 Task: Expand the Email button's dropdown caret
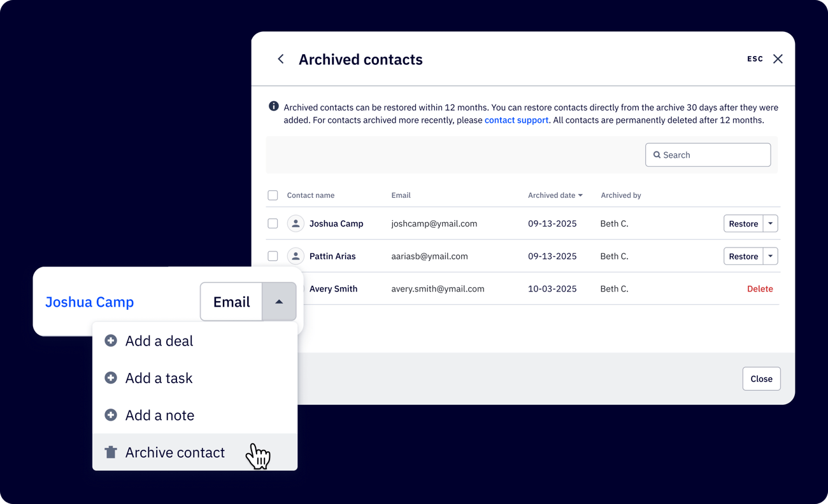[279, 302]
